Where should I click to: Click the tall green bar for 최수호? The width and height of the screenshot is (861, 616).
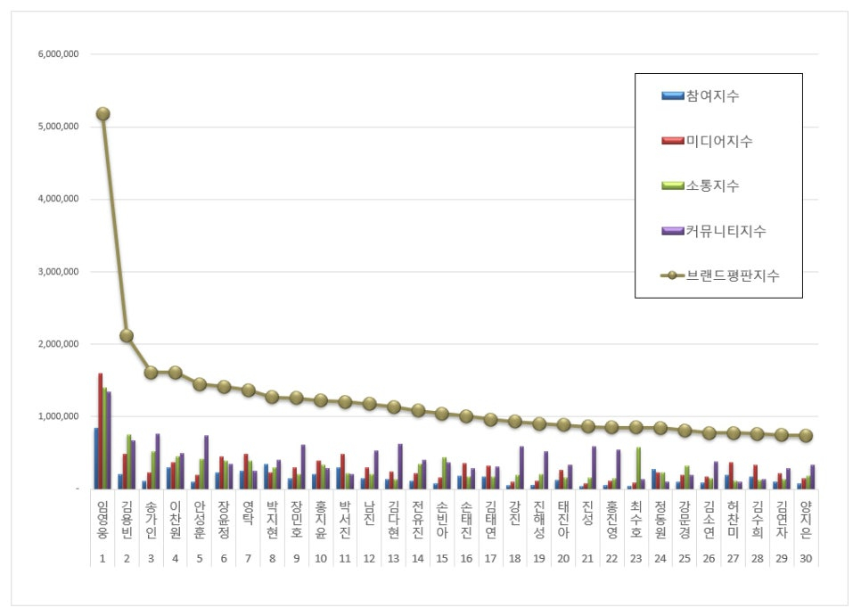[638, 468]
